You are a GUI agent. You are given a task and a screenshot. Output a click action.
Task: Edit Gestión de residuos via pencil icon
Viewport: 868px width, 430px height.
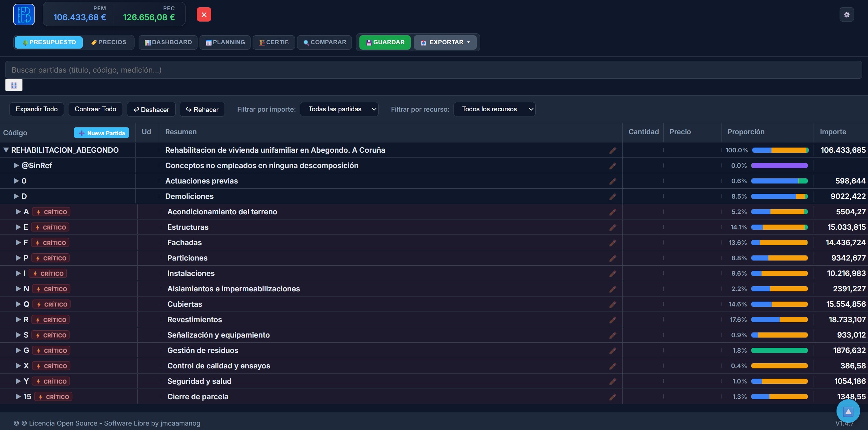[x=613, y=351]
